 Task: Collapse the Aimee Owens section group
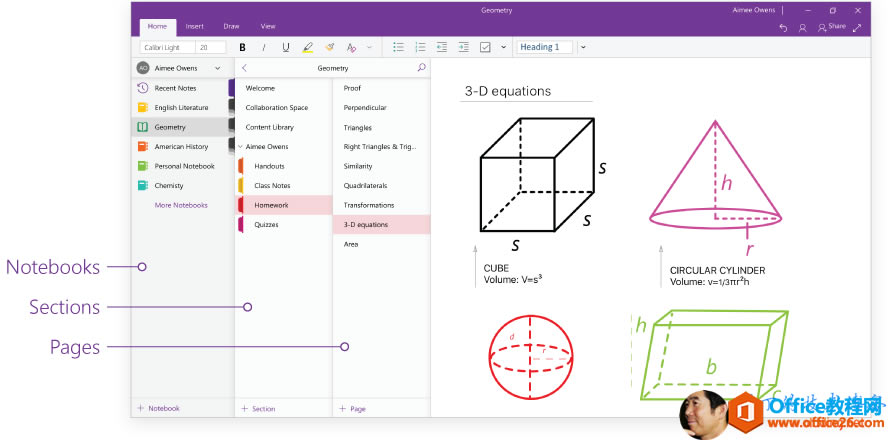tap(240, 146)
